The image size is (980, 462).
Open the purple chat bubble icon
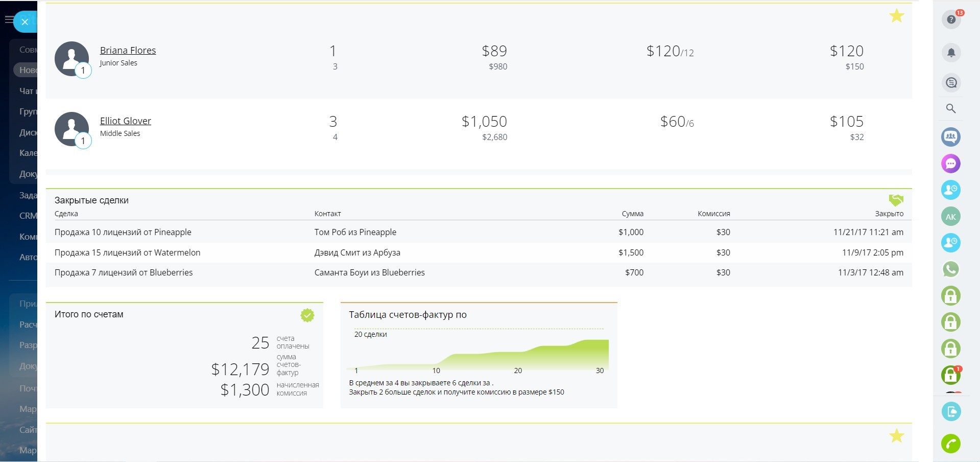point(951,164)
